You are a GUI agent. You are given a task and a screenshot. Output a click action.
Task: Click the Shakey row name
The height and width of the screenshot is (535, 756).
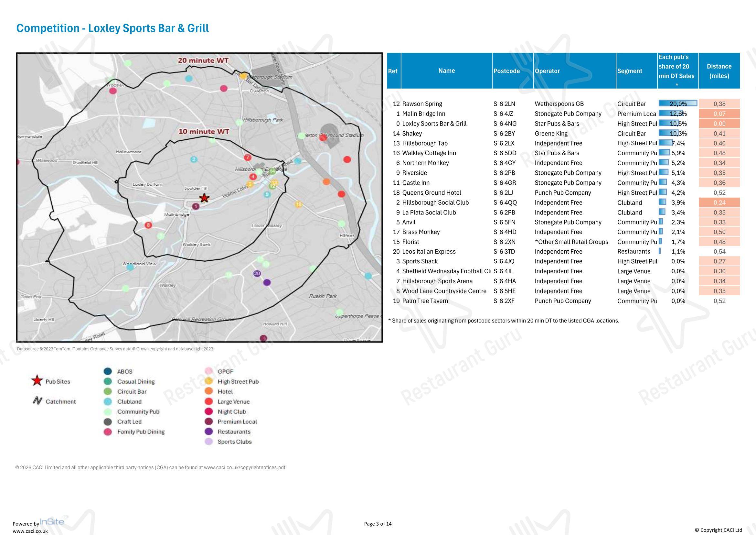412,133
